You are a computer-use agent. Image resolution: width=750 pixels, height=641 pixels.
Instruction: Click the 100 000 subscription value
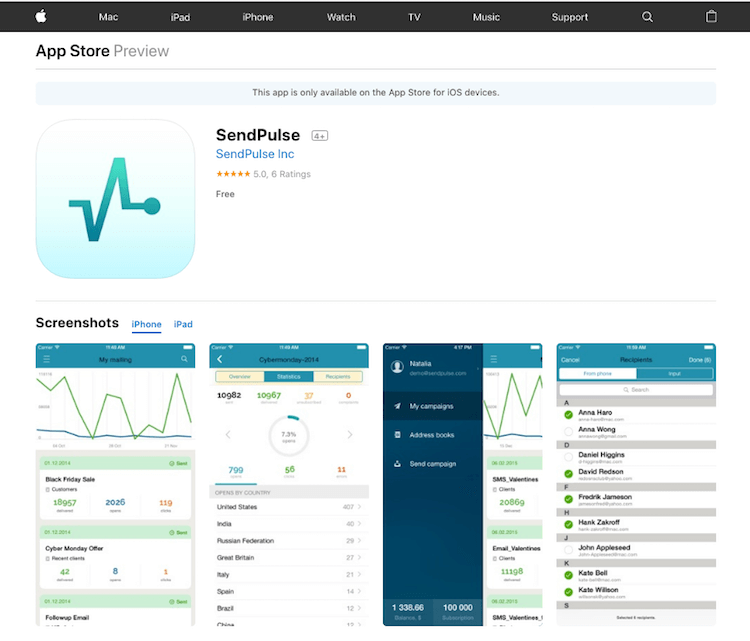tap(458, 608)
